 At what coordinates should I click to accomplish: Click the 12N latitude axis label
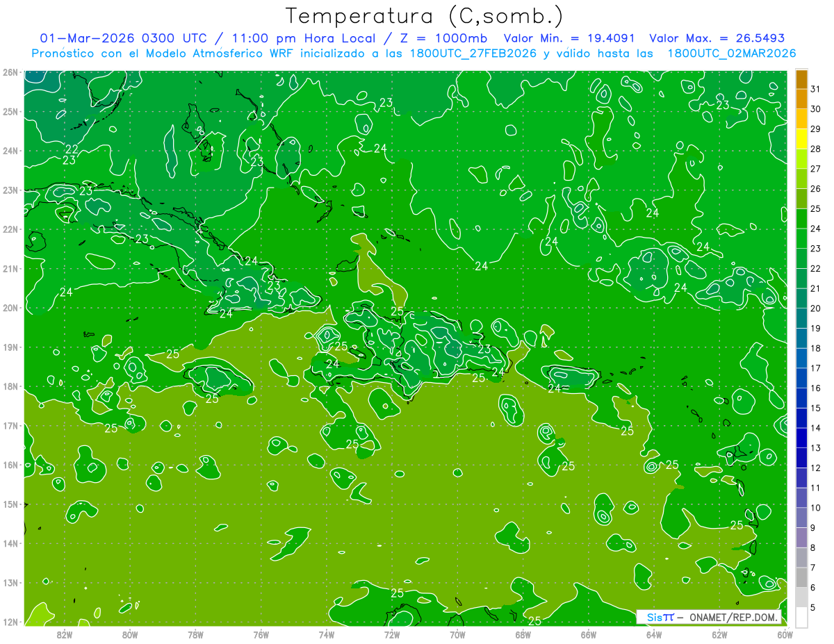point(10,622)
